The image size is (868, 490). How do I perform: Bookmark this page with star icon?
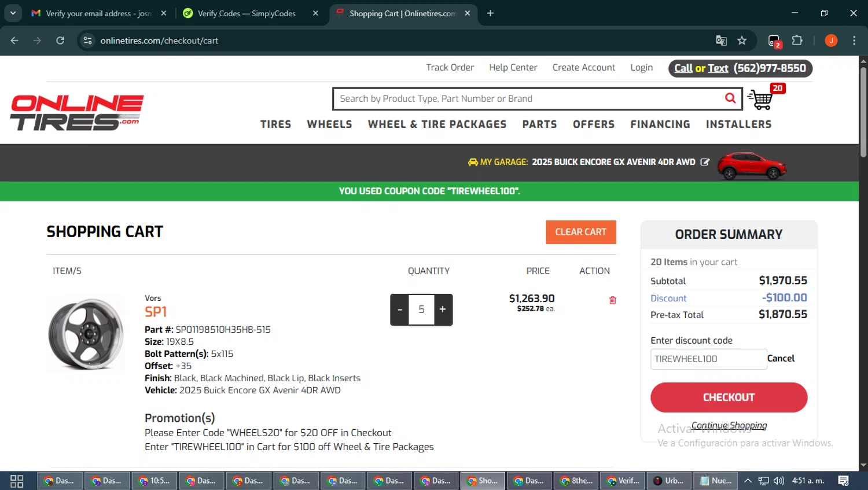742,40
